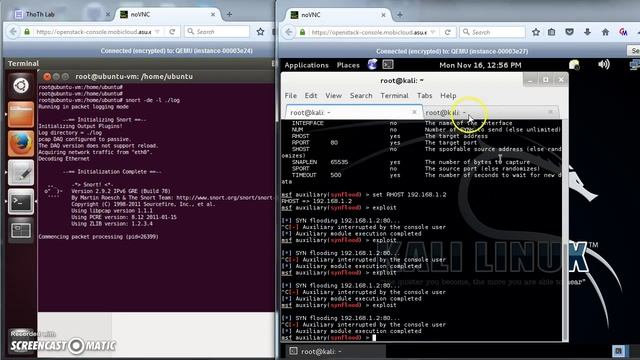This screenshot has width=640, height=360.
Task: Open volume control in Kali panel
Action: coord(604,64)
